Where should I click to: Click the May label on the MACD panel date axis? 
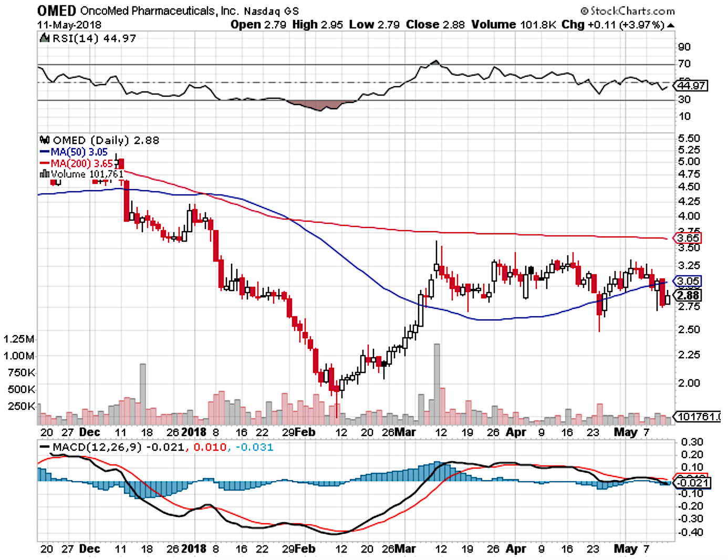tap(626, 549)
